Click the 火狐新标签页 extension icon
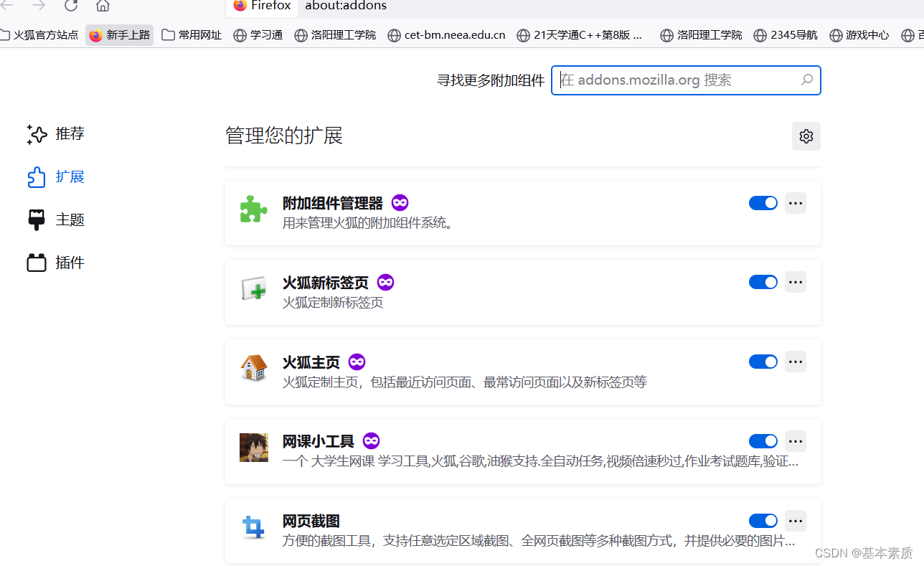Screen dimensions: 924x566 click(x=253, y=288)
